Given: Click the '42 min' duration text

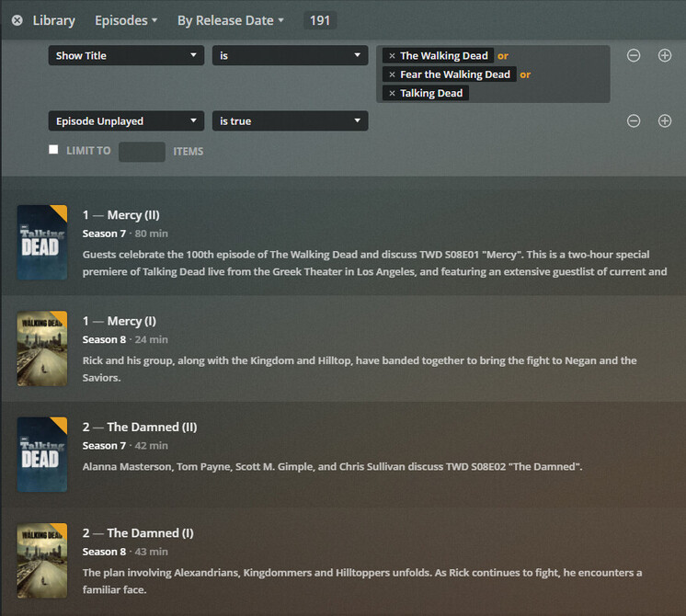Looking at the screenshot, I should [x=152, y=446].
